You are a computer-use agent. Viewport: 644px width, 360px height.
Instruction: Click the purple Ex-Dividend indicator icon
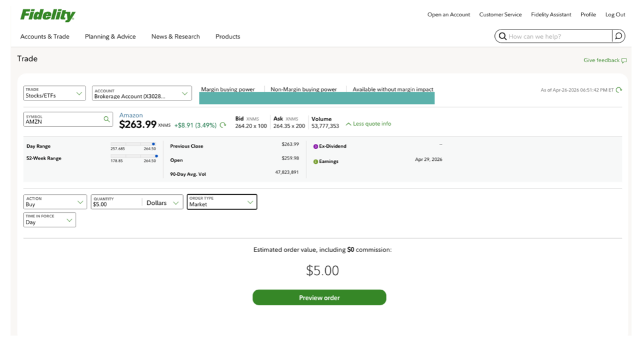point(316,146)
